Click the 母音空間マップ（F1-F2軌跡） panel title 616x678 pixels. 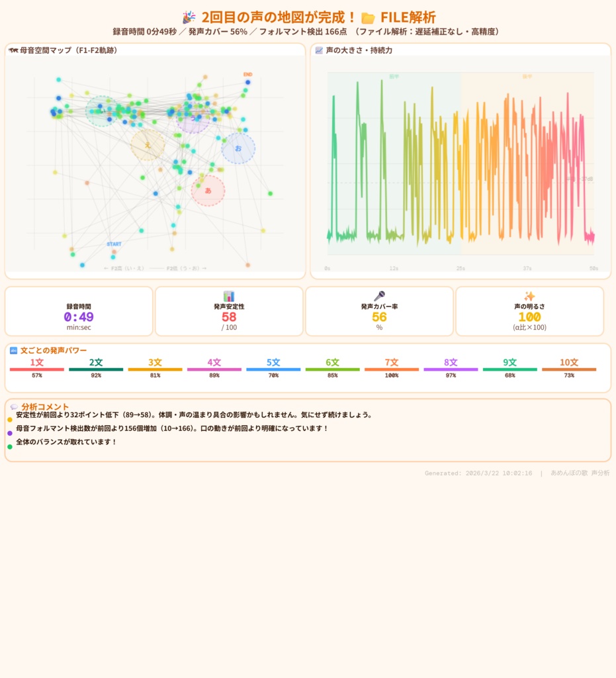tap(69, 50)
